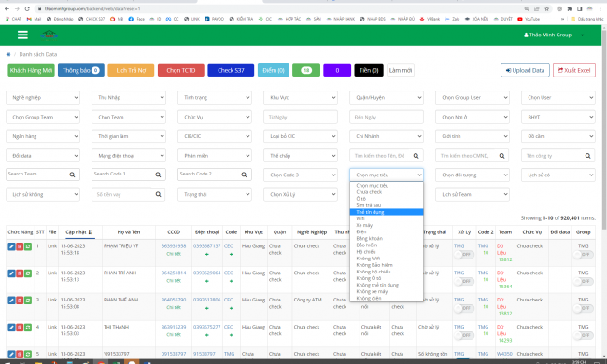The image size is (607, 364).
Task: Open the Zalo bookmark
Action: coord(452,19)
